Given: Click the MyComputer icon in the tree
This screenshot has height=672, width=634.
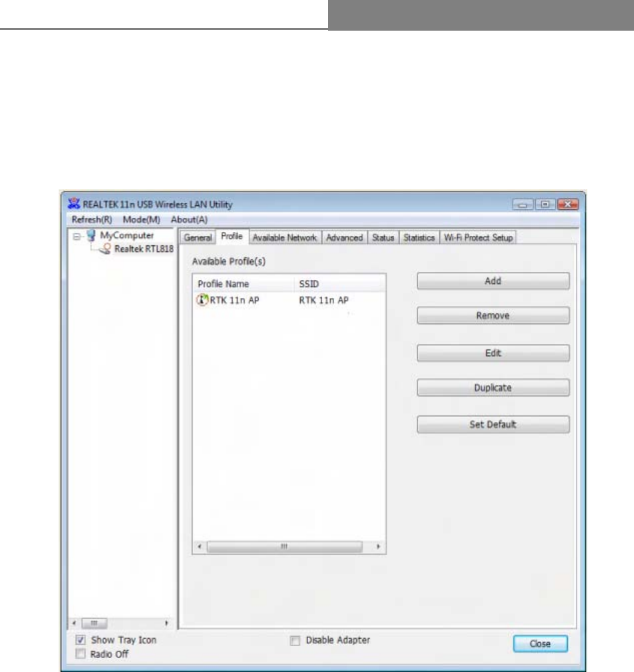Looking at the screenshot, I should (91, 235).
